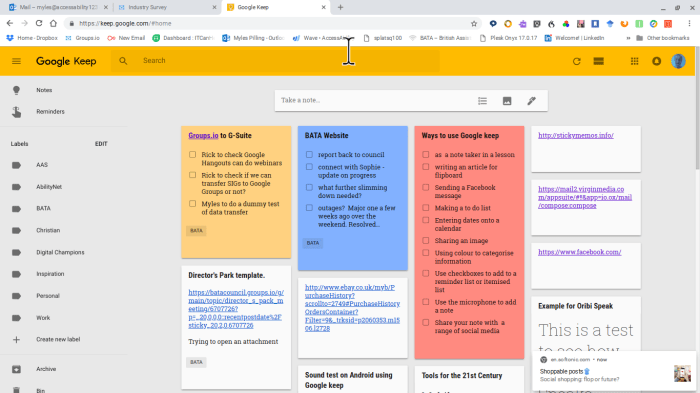The image size is (700, 393).
Task: Switch to list view layout icon
Action: point(599,61)
